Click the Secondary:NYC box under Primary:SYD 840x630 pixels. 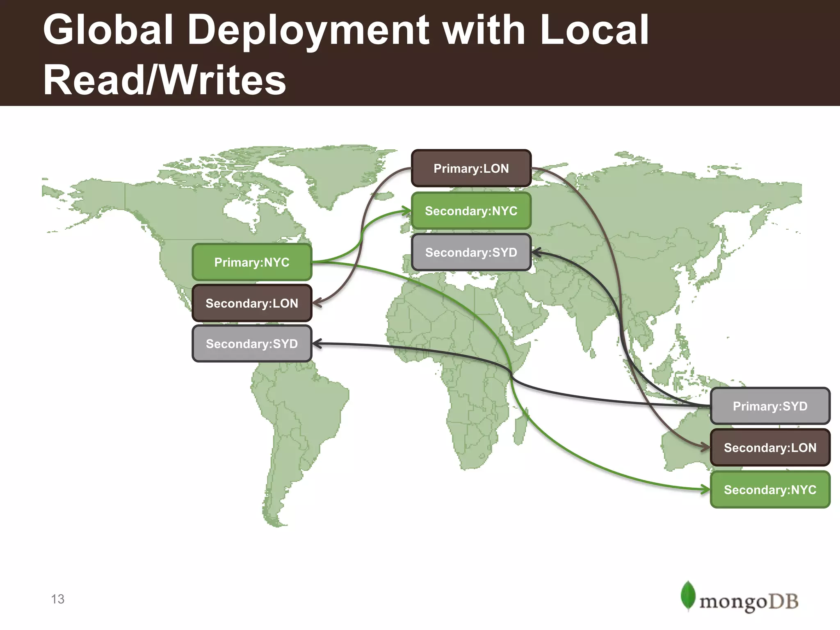(x=770, y=490)
